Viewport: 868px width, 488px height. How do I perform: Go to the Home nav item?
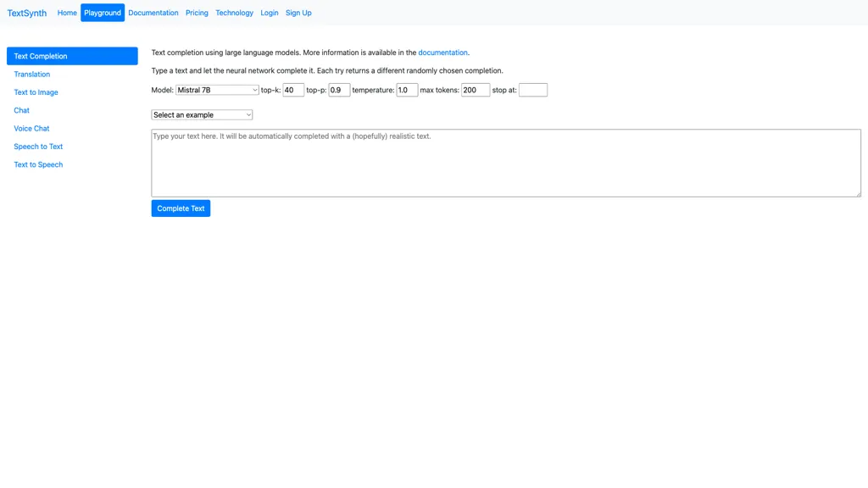point(67,13)
